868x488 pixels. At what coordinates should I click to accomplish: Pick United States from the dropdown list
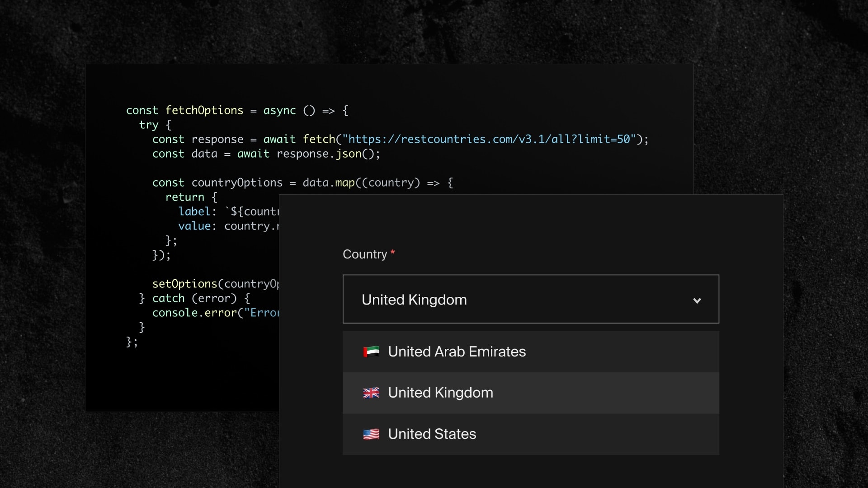(x=531, y=434)
